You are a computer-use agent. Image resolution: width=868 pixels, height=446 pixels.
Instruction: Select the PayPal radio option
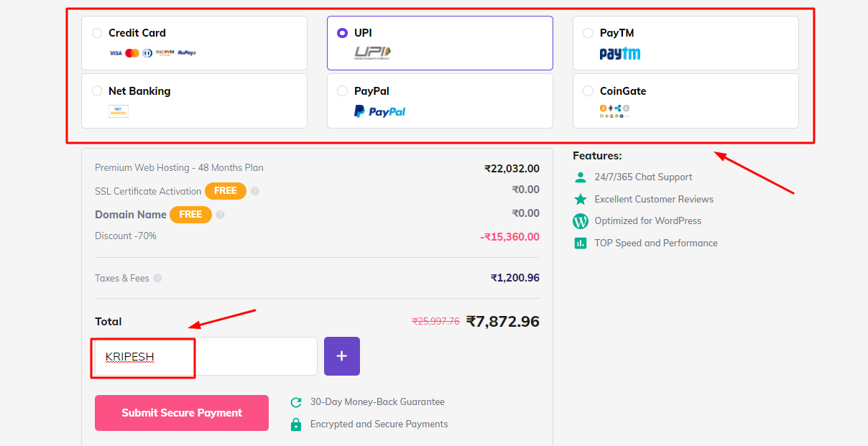tap(342, 91)
